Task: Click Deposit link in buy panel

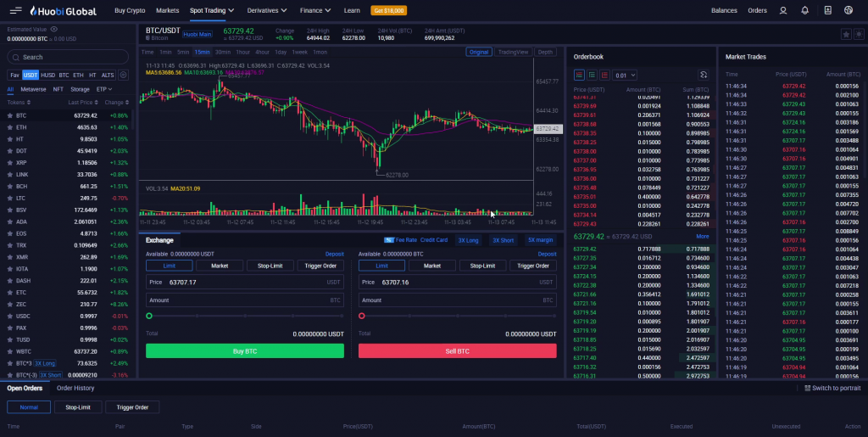Action: pyautogui.click(x=334, y=255)
